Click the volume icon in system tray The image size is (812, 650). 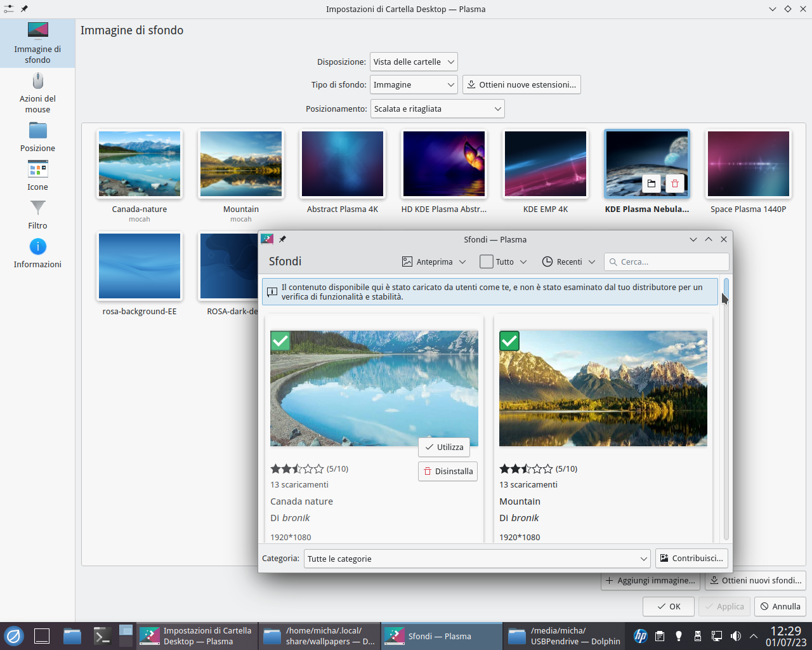[735, 636]
